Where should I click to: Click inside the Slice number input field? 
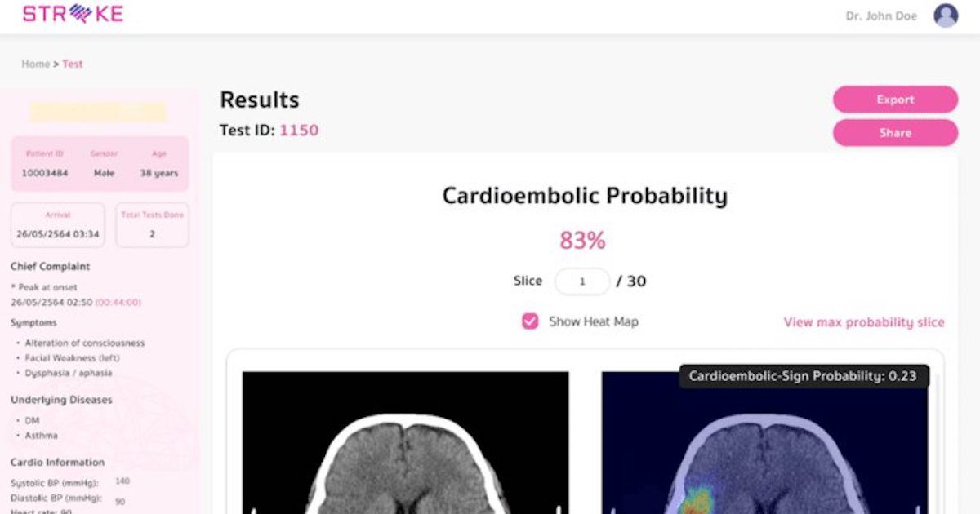coord(581,281)
